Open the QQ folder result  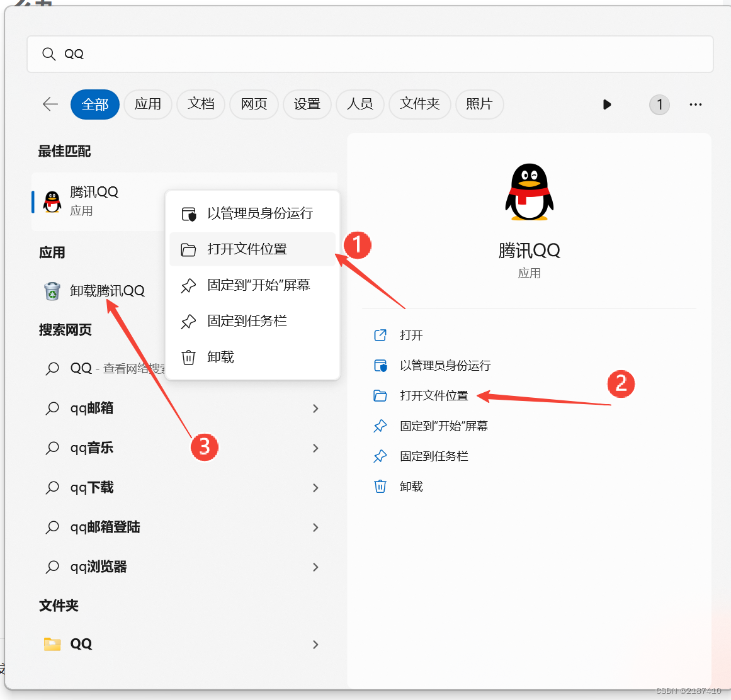[x=184, y=644]
